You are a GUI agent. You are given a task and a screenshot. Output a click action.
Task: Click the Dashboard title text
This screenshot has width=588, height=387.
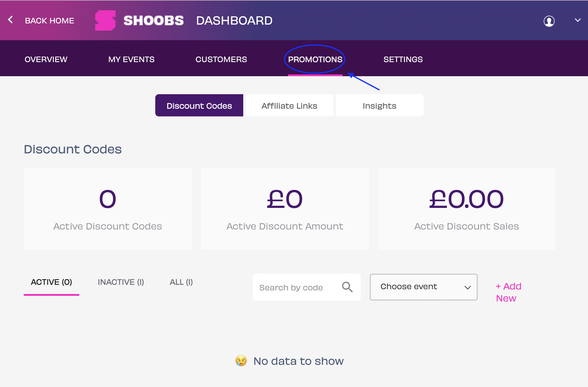234,21
